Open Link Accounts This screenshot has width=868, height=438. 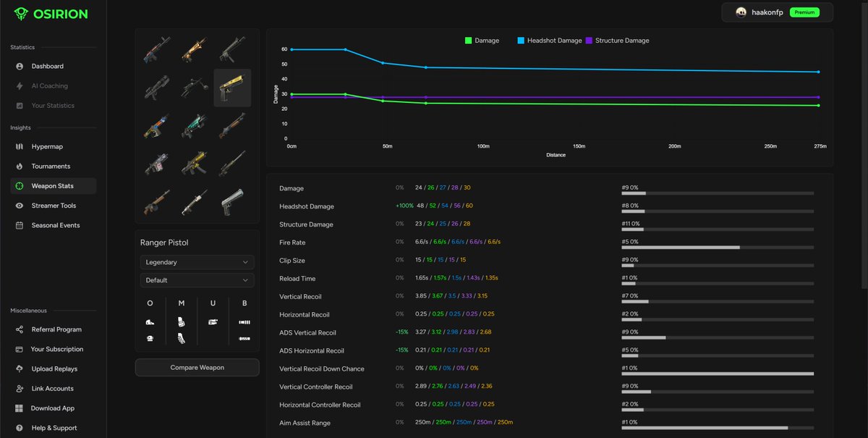[x=53, y=389]
